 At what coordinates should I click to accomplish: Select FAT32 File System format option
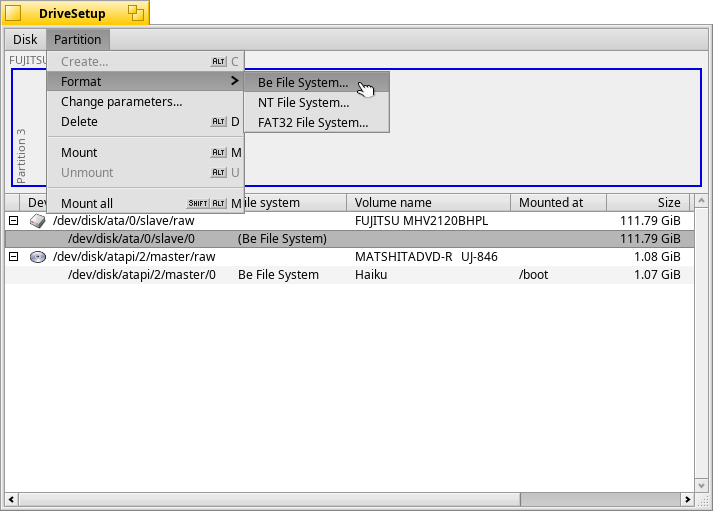tap(313, 123)
